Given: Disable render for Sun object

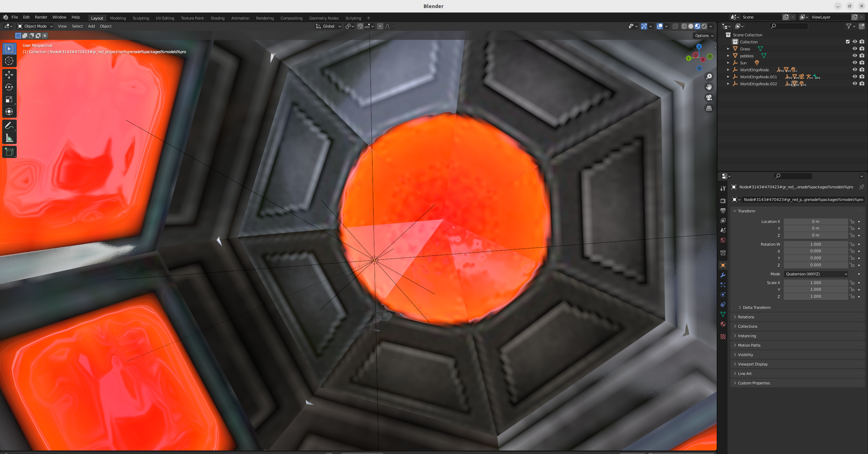Looking at the screenshot, I should pos(862,63).
